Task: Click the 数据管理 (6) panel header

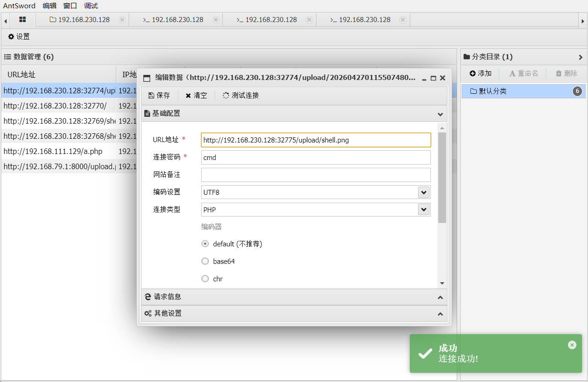Action: click(x=229, y=57)
